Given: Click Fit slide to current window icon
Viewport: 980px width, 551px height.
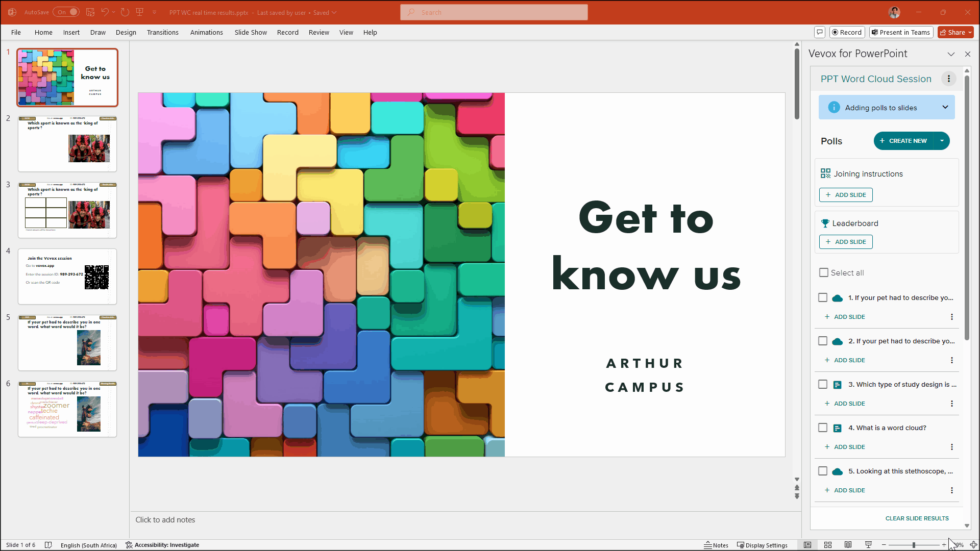Looking at the screenshot, I should (x=973, y=545).
